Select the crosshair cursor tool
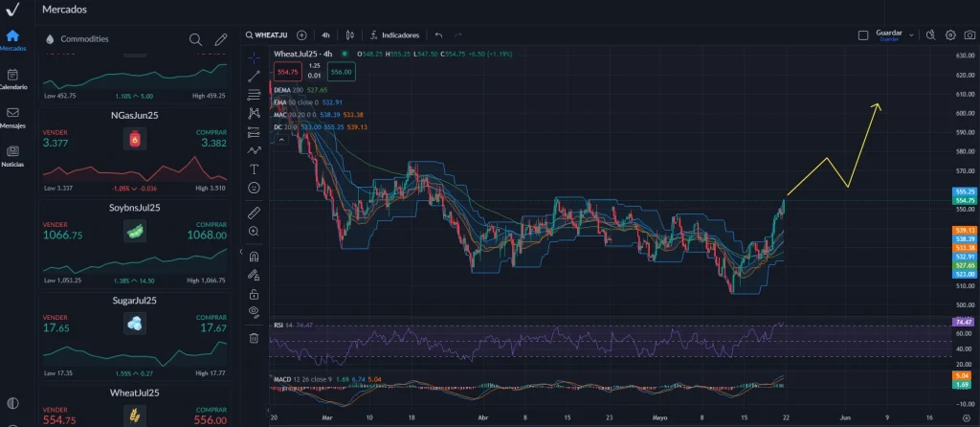The height and width of the screenshot is (427, 980). pyautogui.click(x=254, y=58)
